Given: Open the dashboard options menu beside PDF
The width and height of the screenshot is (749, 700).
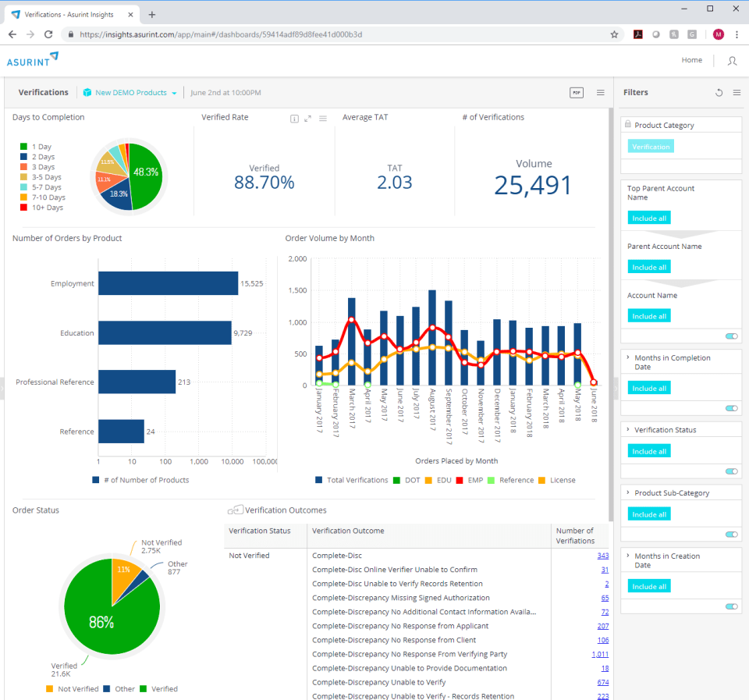Looking at the screenshot, I should tap(600, 92).
